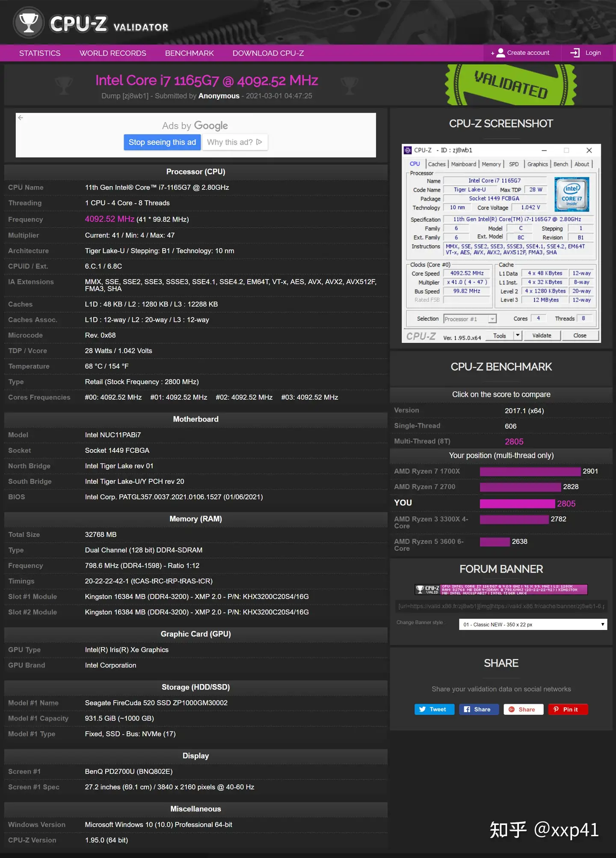Click the multi-thread score 2805
Screen dimensions: 616x858
pyautogui.click(x=514, y=442)
